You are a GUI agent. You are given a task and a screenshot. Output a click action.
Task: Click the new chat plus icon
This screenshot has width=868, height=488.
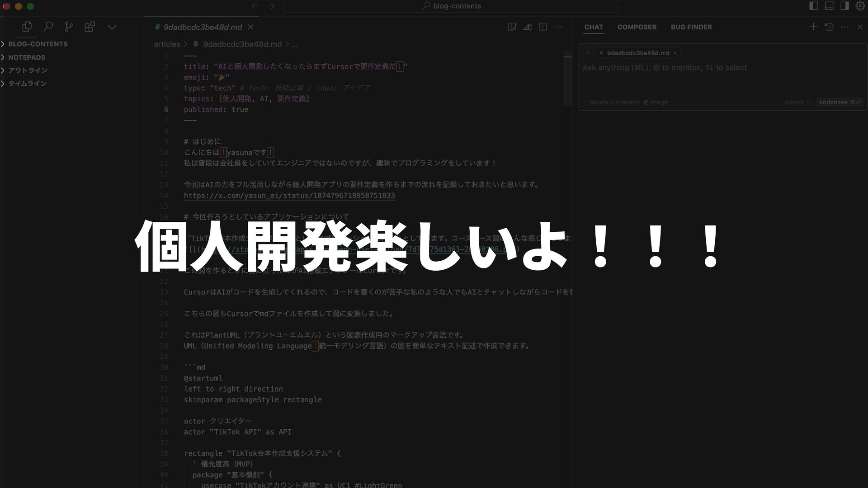pyautogui.click(x=813, y=27)
